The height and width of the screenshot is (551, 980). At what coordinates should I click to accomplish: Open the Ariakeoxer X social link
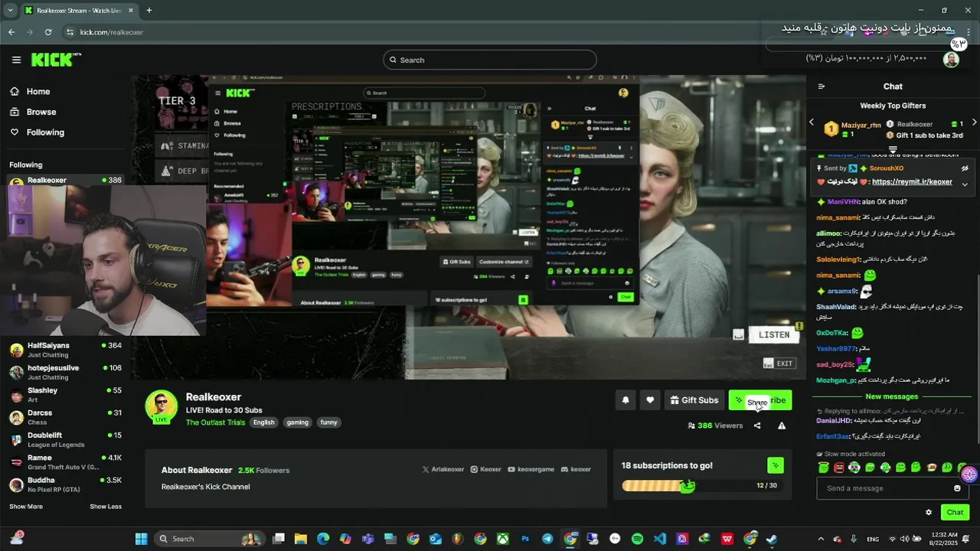click(x=443, y=469)
